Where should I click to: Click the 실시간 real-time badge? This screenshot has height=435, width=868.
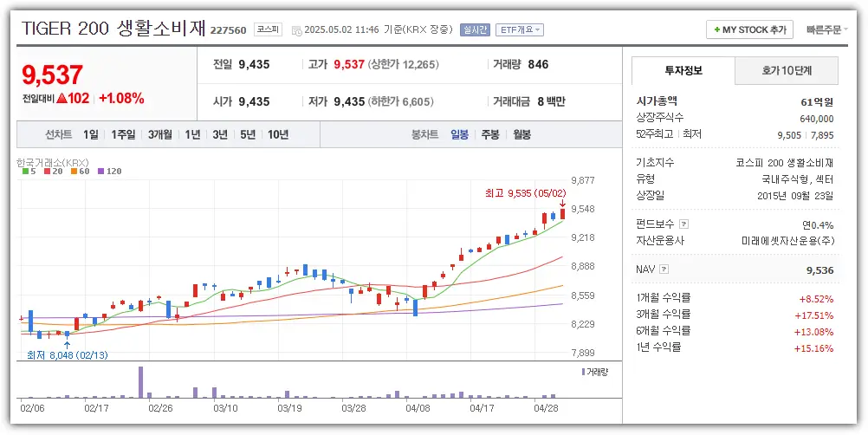474,29
